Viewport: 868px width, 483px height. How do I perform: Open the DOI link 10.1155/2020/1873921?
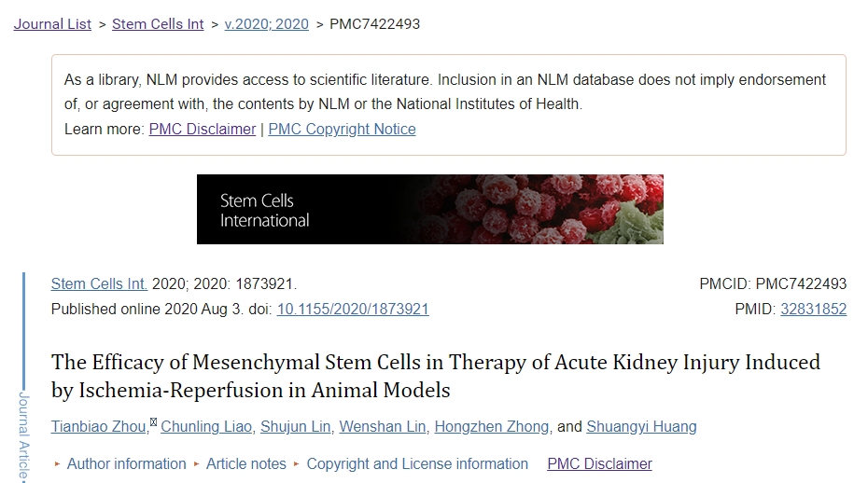tap(353, 309)
